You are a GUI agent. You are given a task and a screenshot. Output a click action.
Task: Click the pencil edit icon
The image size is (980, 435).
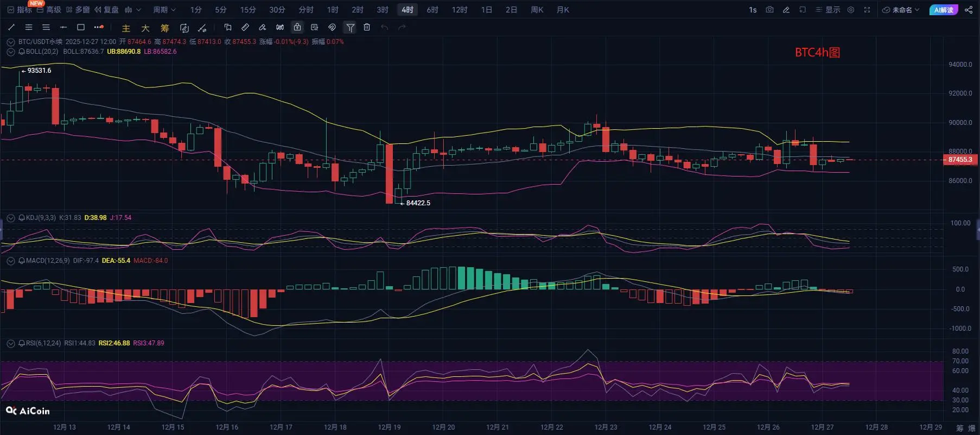[x=786, y=10]
